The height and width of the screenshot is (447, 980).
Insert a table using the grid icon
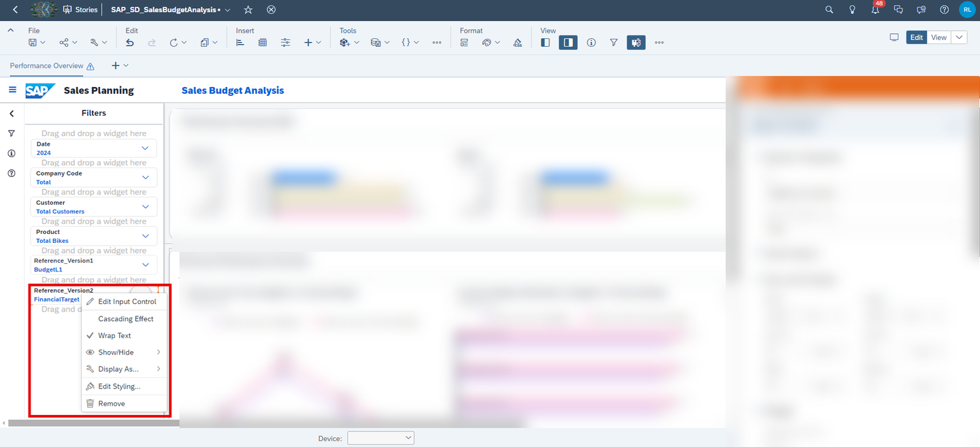point(263,42)
